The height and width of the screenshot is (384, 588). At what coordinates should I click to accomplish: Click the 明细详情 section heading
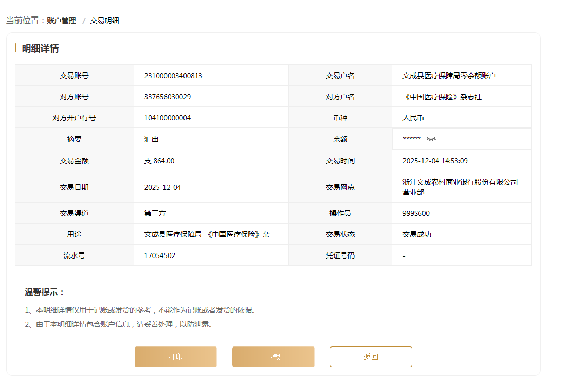pyautogui.click(x=40, y=48)
